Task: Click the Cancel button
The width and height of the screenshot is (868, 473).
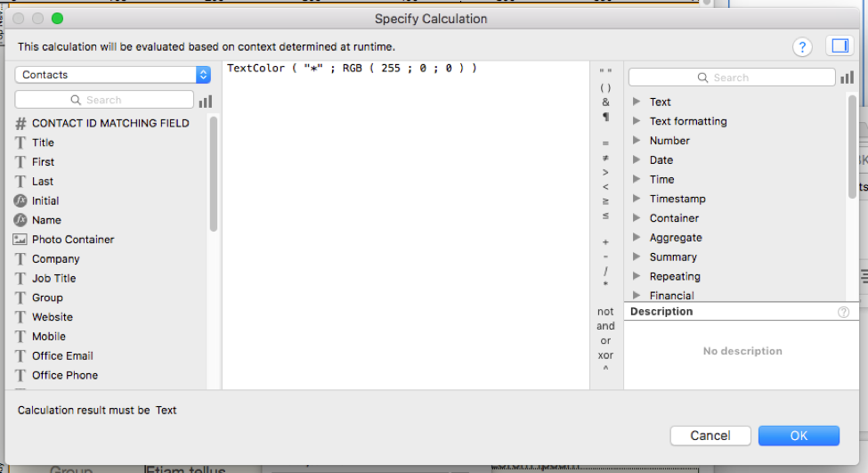Action: pos(710,436)
